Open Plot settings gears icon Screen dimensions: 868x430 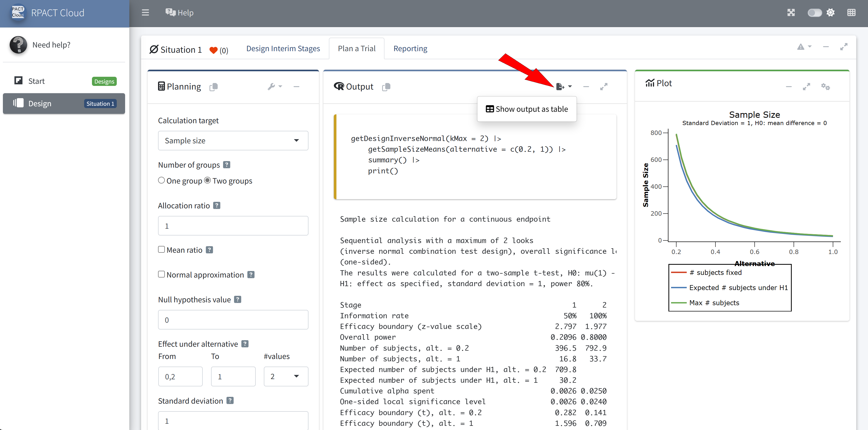coord(825,86)
